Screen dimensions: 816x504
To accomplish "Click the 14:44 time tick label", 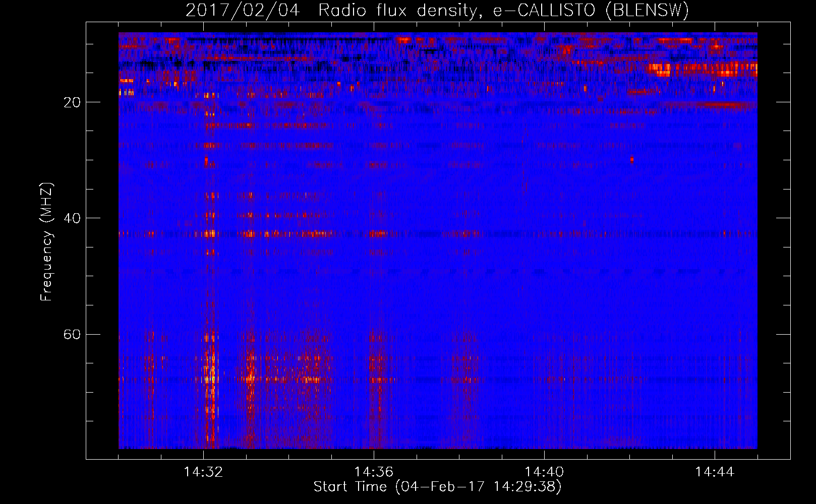I will tap(715, 472).
